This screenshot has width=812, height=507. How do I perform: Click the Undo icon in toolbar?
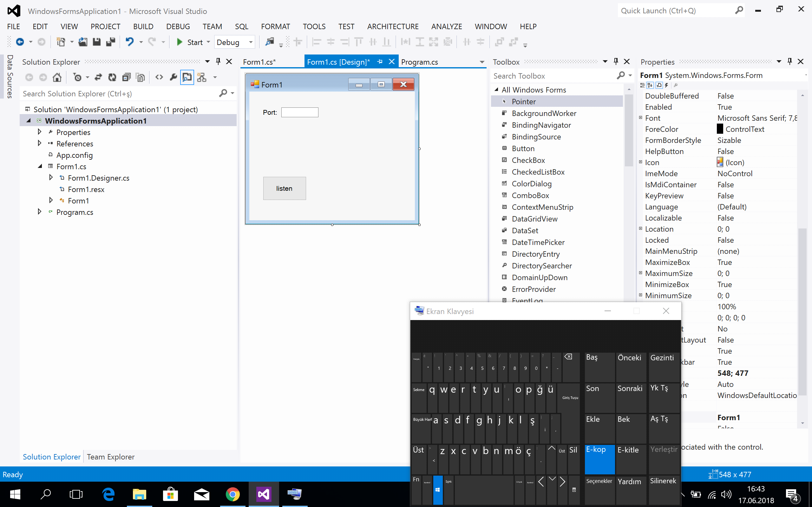click(x=129, y=42)
